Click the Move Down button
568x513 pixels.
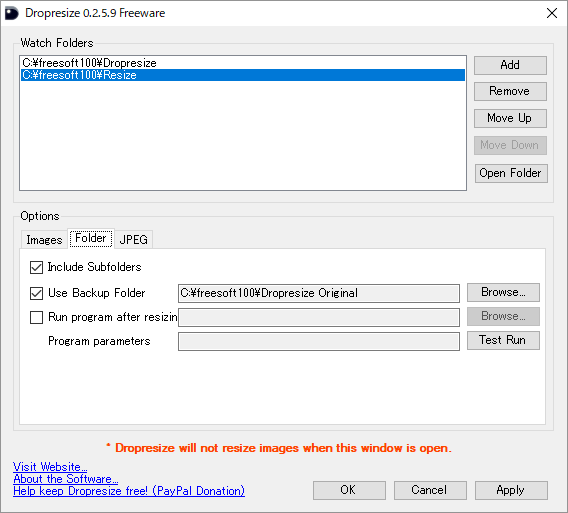click(x=510, y=145)
